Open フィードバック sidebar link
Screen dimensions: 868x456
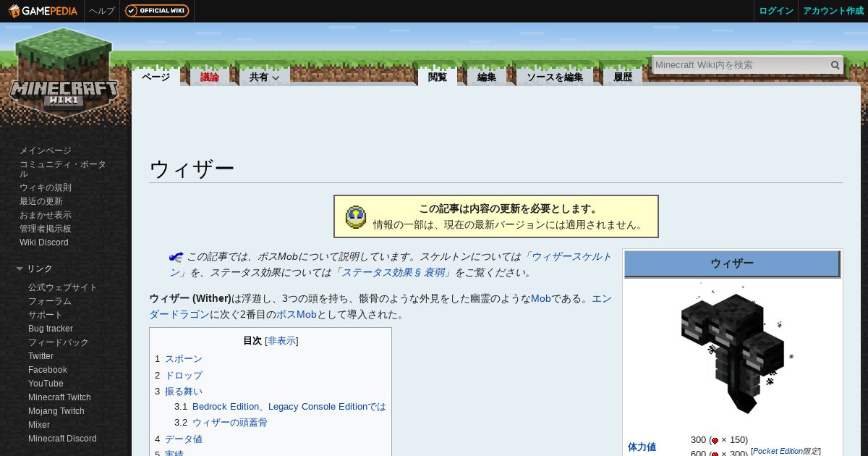pyautogui.click(x=59, y=342)
